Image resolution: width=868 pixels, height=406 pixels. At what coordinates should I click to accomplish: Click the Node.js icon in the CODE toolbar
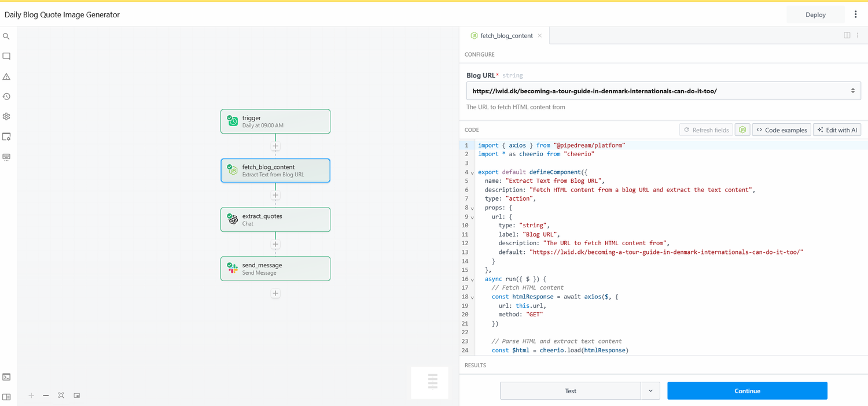tap(742, 130)
